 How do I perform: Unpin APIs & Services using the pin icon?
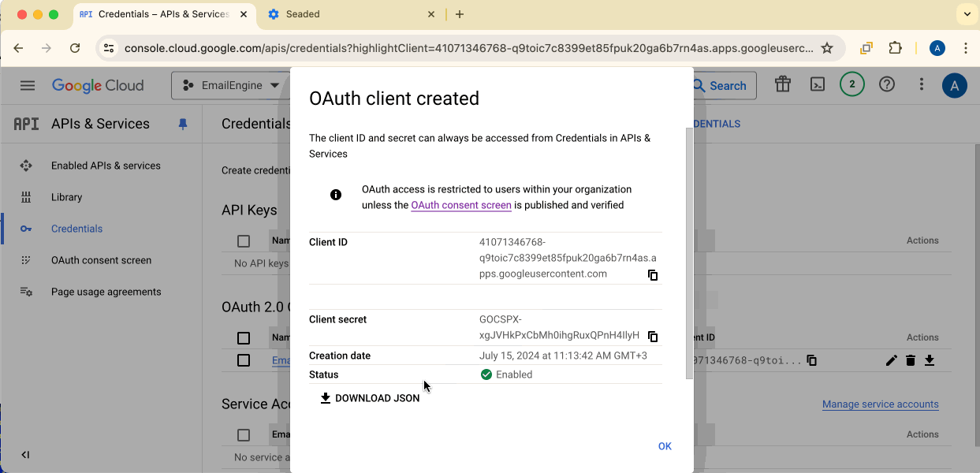pos(184,124)
